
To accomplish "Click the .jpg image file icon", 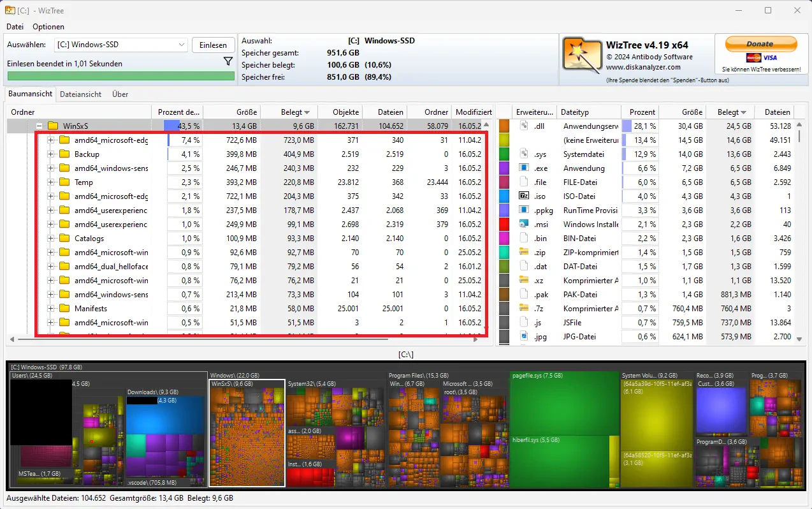I will pyautogui.click(x=525, y=336).
